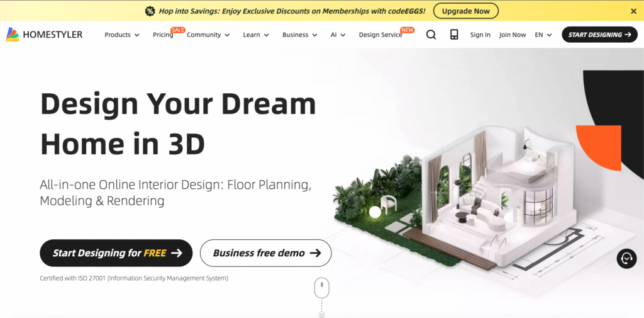Click the Join Now link
The height and width of the screenshot is (318, 644).
(513, 35)
